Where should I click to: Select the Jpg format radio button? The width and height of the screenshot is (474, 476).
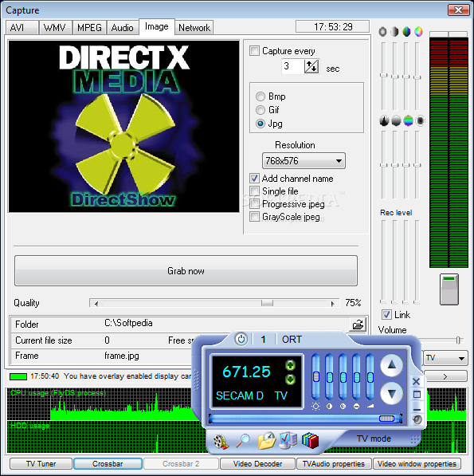pyautogui.click(x=261, y=124)
